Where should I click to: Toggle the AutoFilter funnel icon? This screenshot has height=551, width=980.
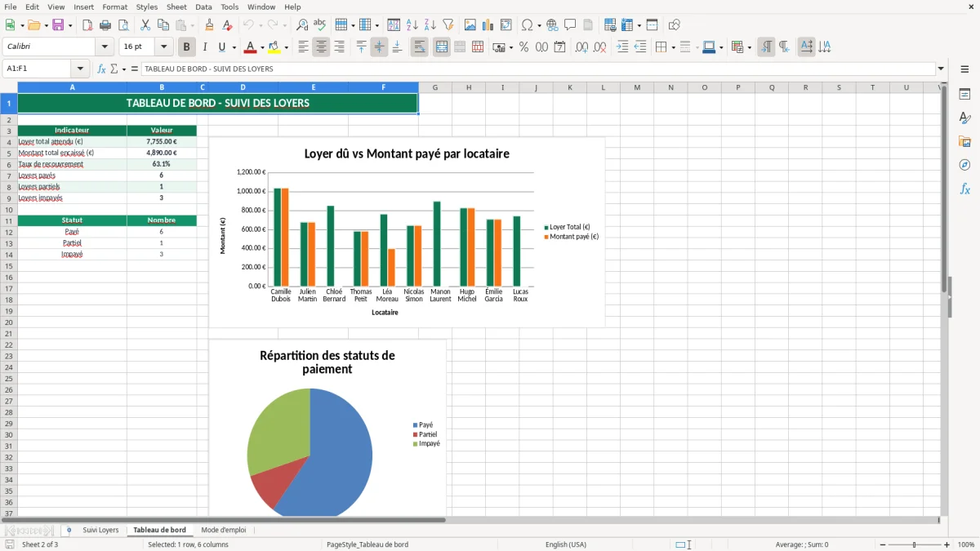[x=448, y=25]
